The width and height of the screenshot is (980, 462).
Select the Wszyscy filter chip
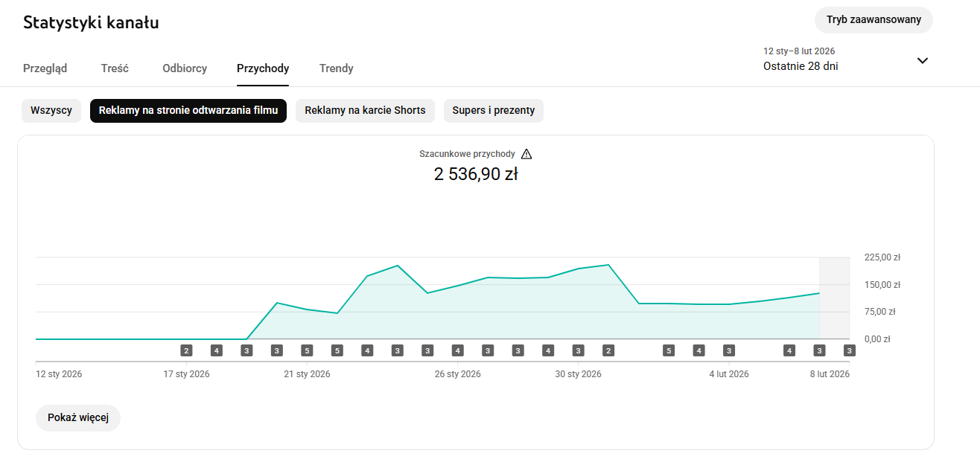click(x=51, y=111)
